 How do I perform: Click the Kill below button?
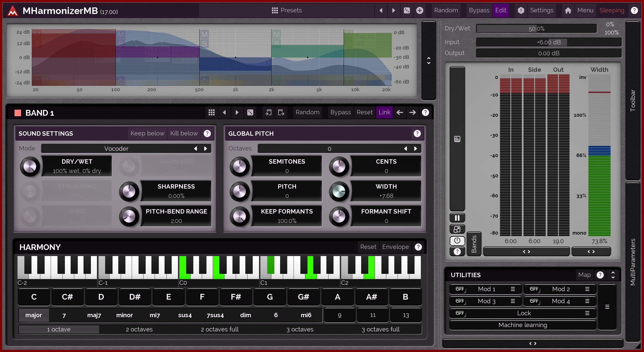tap(184, 134)
